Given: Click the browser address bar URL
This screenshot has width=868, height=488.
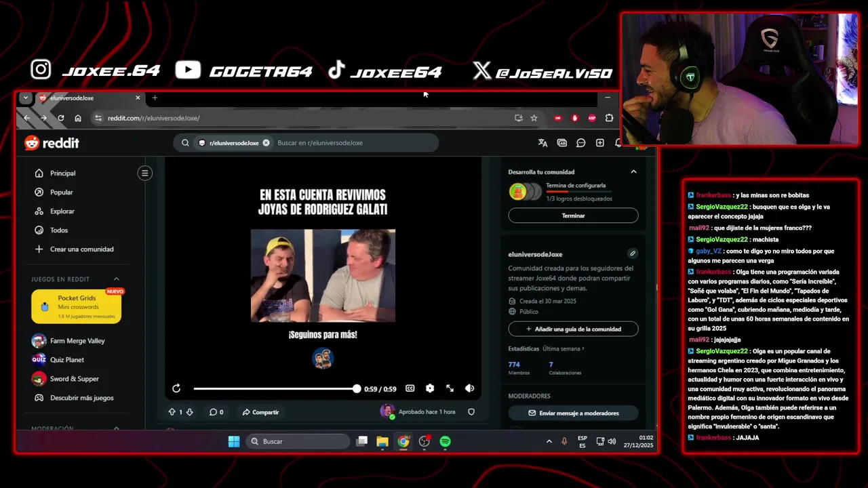Looking at the screenshot, I should pyautogui.click(x=153, y=118).
